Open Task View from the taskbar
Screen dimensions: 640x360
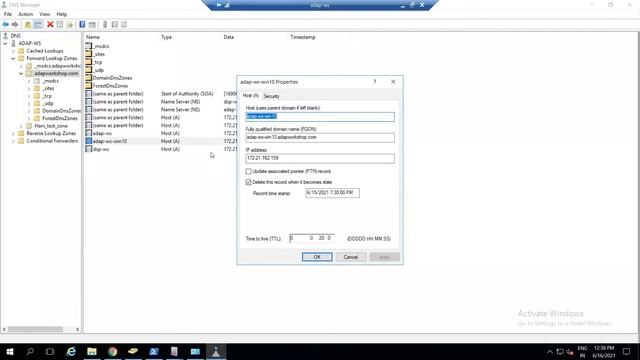coord(50,351)
